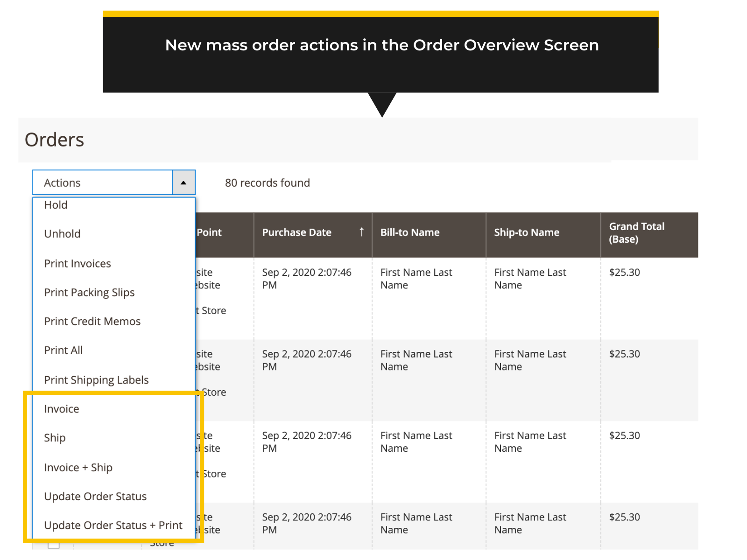Select the Ship mass action

point(55,438)
